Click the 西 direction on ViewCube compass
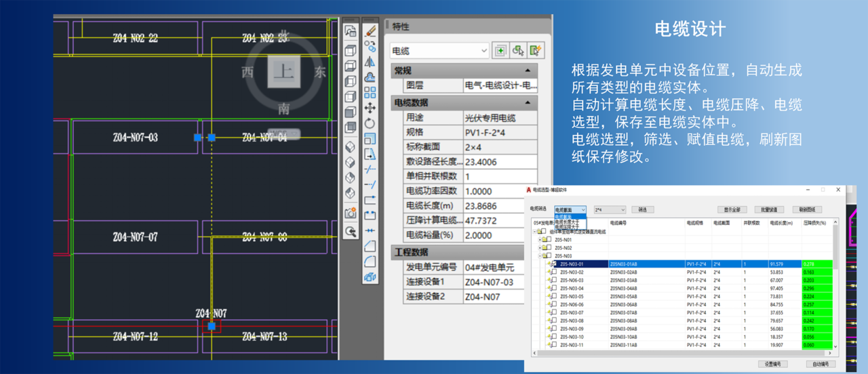Image resolution: width=868 pixels, height=374 pixels. (x=248, y=72)
